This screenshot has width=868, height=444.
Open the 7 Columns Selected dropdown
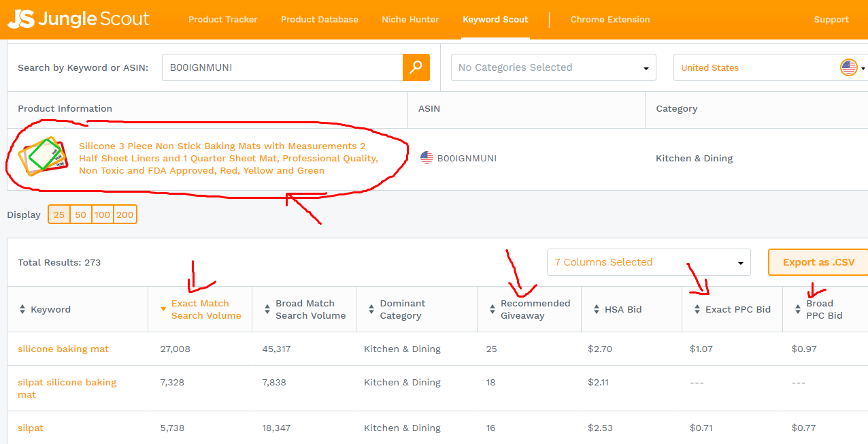pyautogui.click(x=649, y=262)
